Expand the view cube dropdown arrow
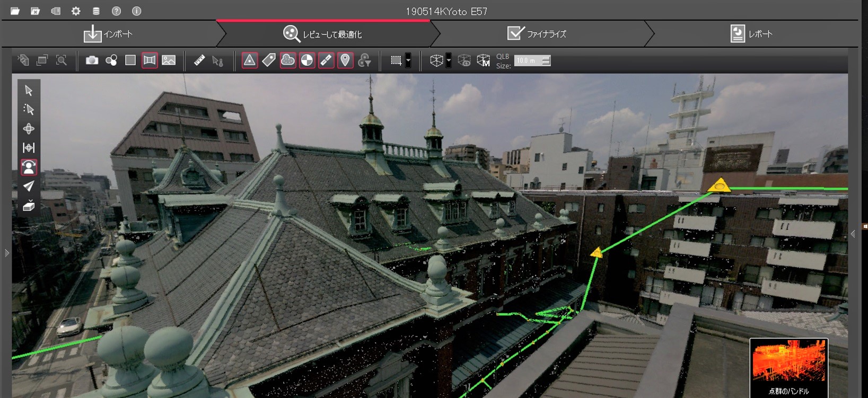 [449, 60]
